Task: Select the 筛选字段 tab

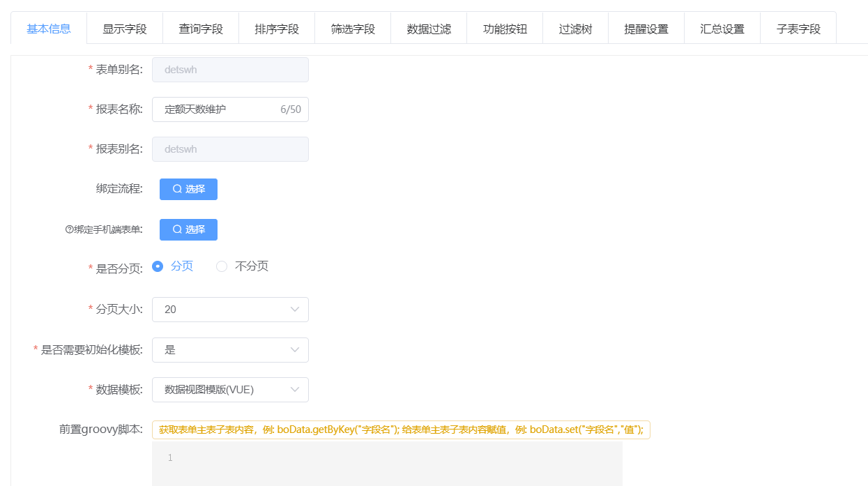Action: pos(353,29)
